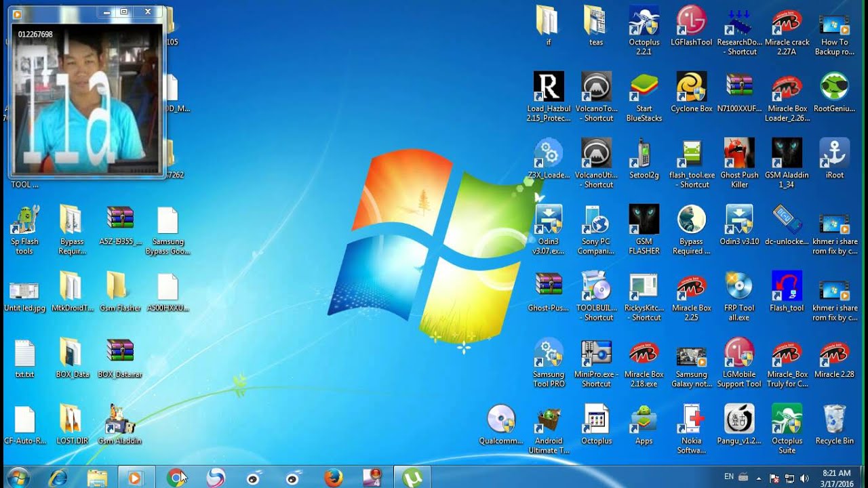Open Firefox from the taskbar

[x=333, y=478]
